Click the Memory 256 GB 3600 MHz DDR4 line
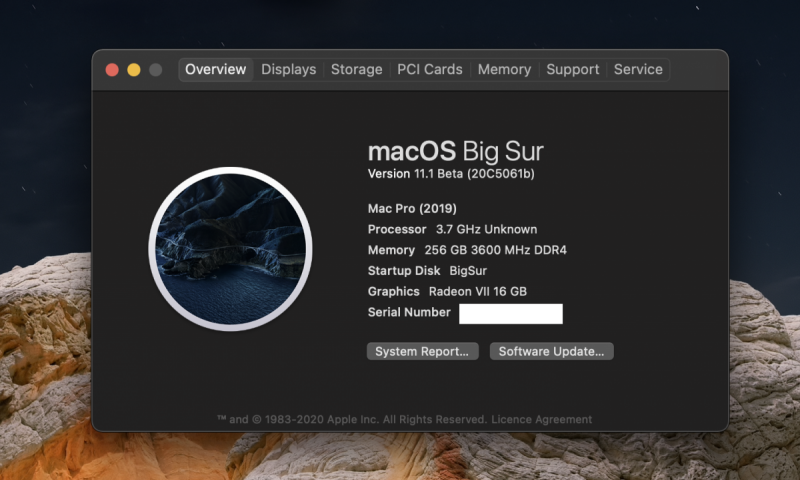The height and width of the screenshot is (480, 800). tap(467, 250)
